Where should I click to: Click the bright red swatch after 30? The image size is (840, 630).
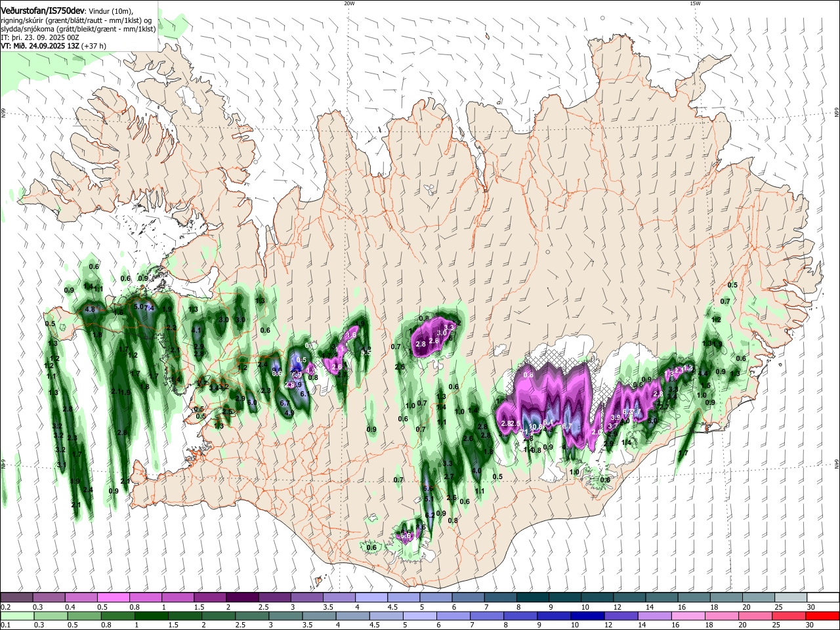[822, 616]
